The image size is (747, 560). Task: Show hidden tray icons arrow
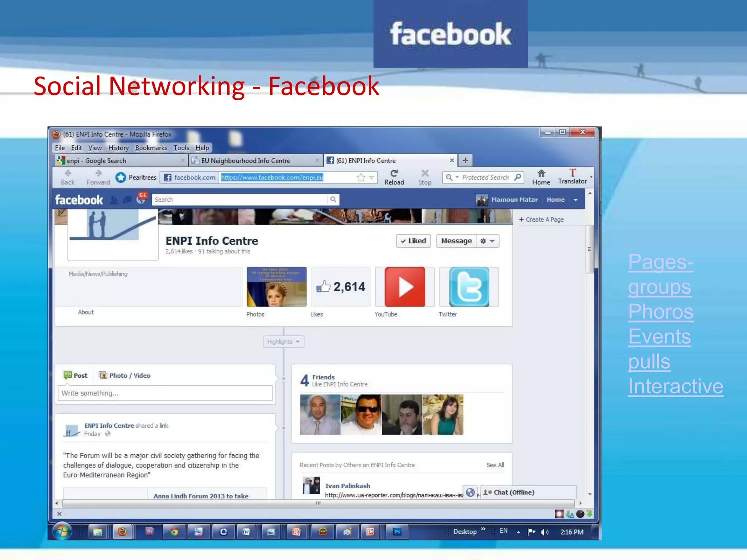(x=518, y=532)
